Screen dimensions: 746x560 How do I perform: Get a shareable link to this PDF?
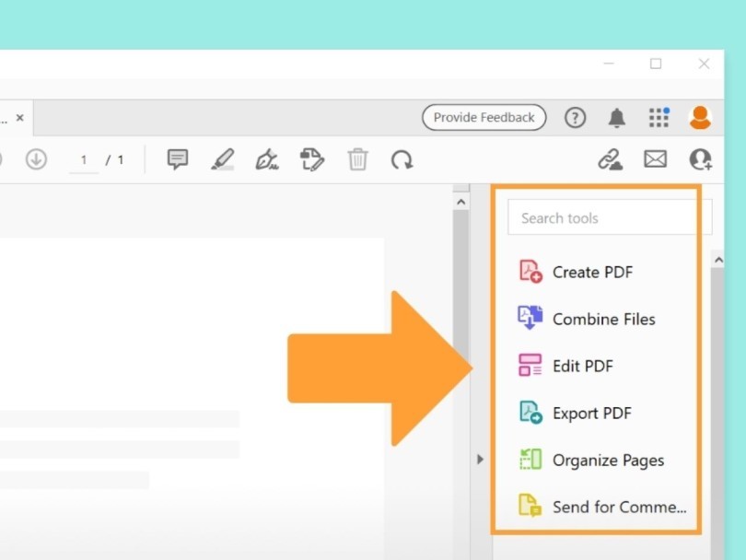tap(610, 158)
